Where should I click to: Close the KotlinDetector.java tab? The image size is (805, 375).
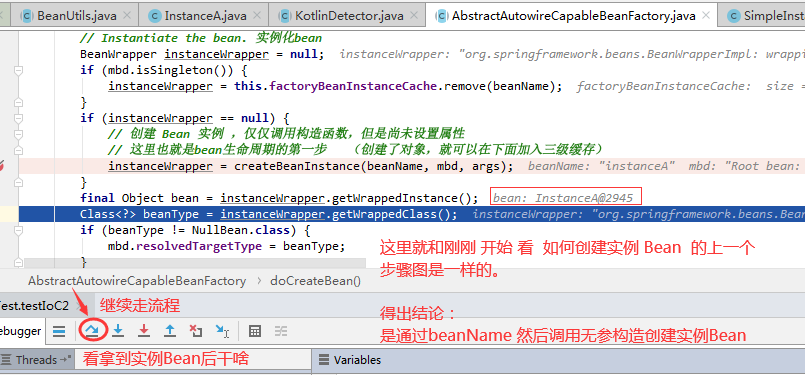pyautogui.click(x=413, y=16)
